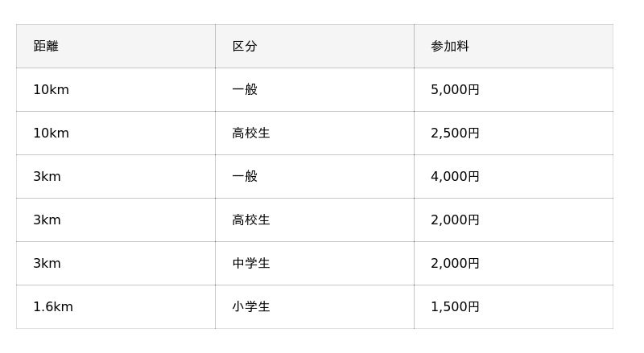Click the 2,500円 fee cell
644x353 pixels.
[x=455, y=133]
